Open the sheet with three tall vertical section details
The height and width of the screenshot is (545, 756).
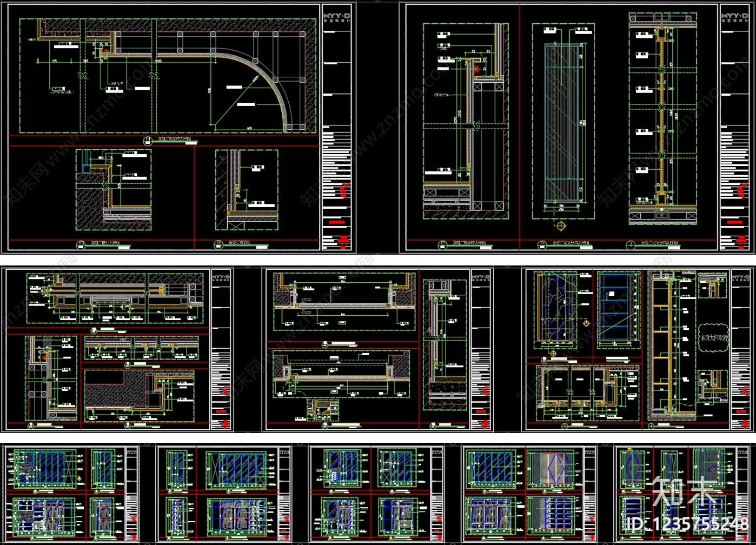(577, 128)
